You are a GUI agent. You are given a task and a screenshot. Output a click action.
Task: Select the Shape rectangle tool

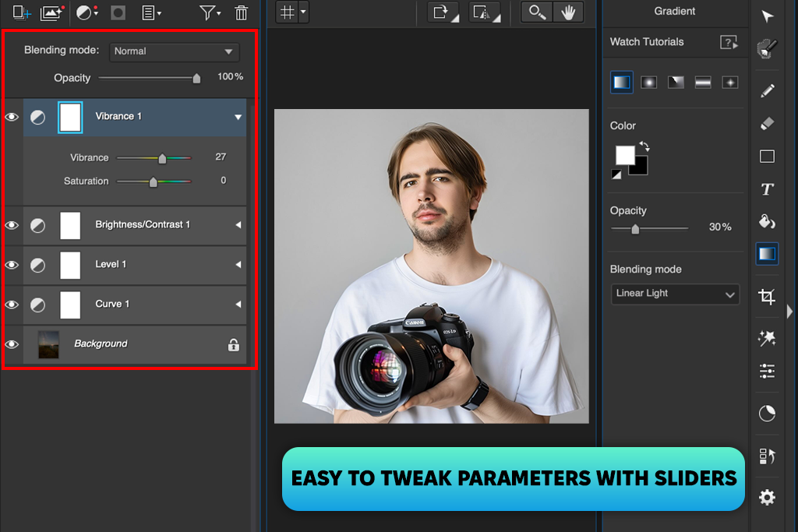pos(767,156)
